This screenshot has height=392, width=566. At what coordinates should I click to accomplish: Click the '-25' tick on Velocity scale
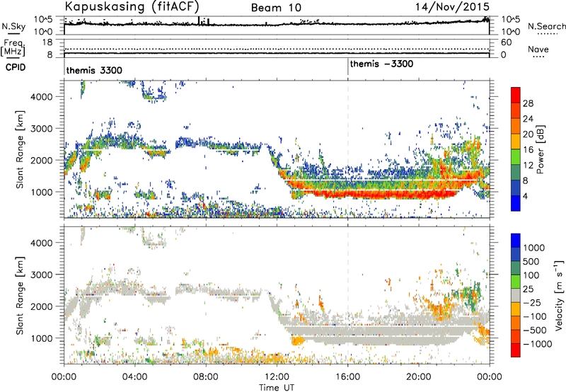532,302
